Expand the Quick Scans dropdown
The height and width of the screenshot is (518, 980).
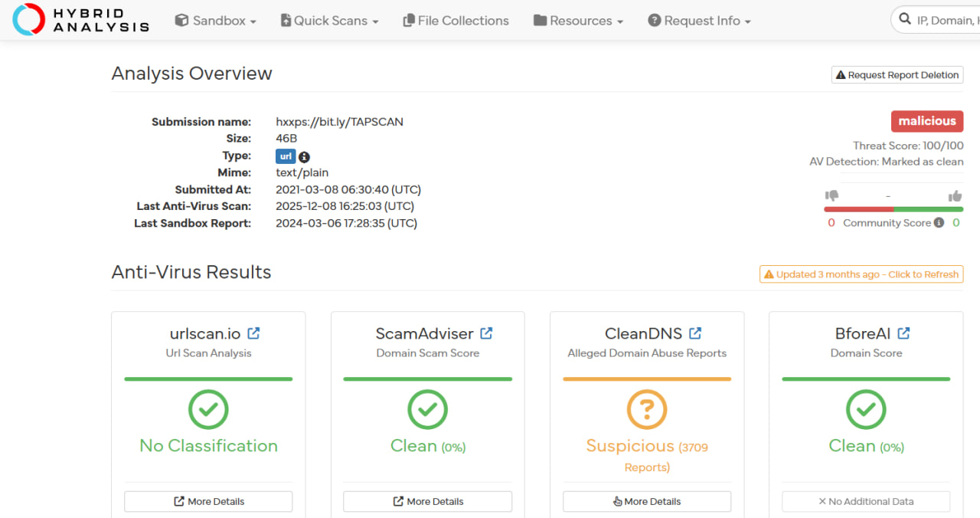coord(329,21)
